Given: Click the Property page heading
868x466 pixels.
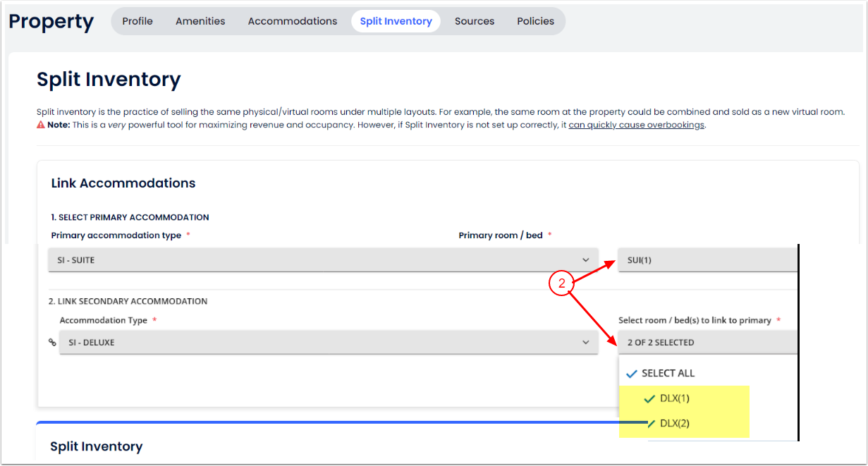Looking at the screenshot, I should (x=51, y=22).
